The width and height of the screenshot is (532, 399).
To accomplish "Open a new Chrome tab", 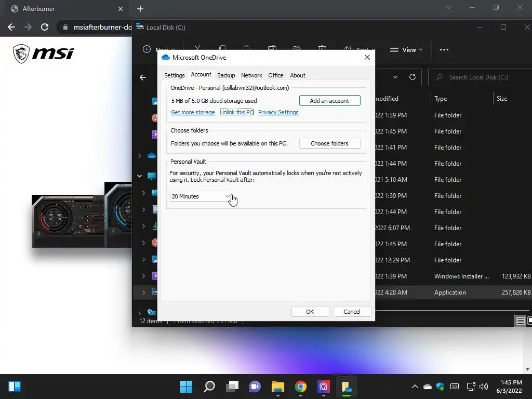I will pos(140,9).
